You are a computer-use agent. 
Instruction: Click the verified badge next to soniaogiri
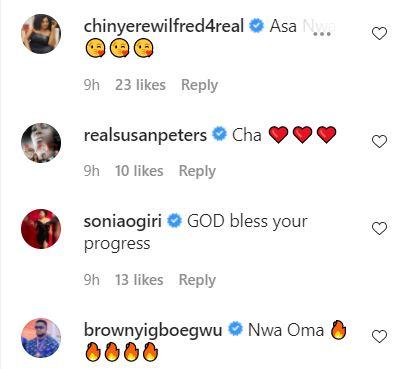coord(174,221)
